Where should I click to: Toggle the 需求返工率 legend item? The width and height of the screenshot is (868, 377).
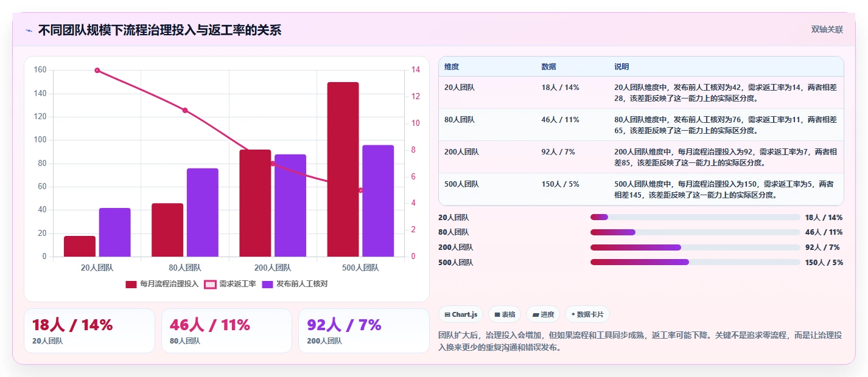click(229, 284)
